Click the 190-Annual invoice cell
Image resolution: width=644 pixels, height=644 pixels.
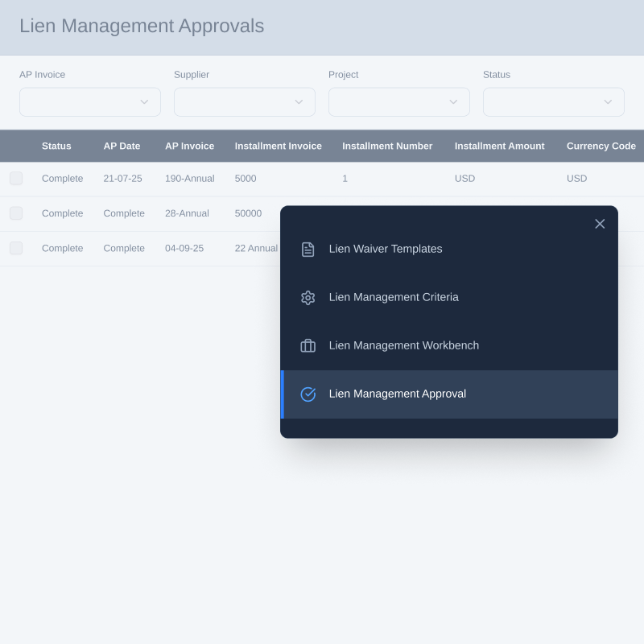190,179
